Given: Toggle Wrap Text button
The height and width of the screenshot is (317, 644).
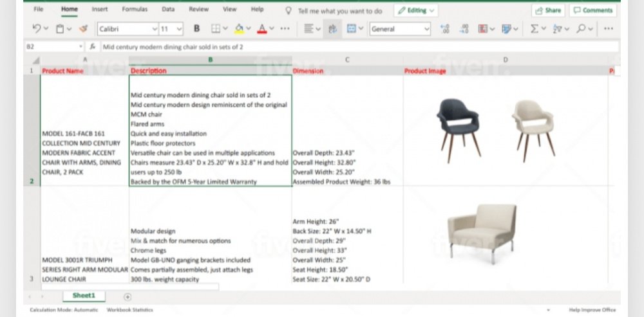Looking at the screenshot, I should click(x=332, y=29).
